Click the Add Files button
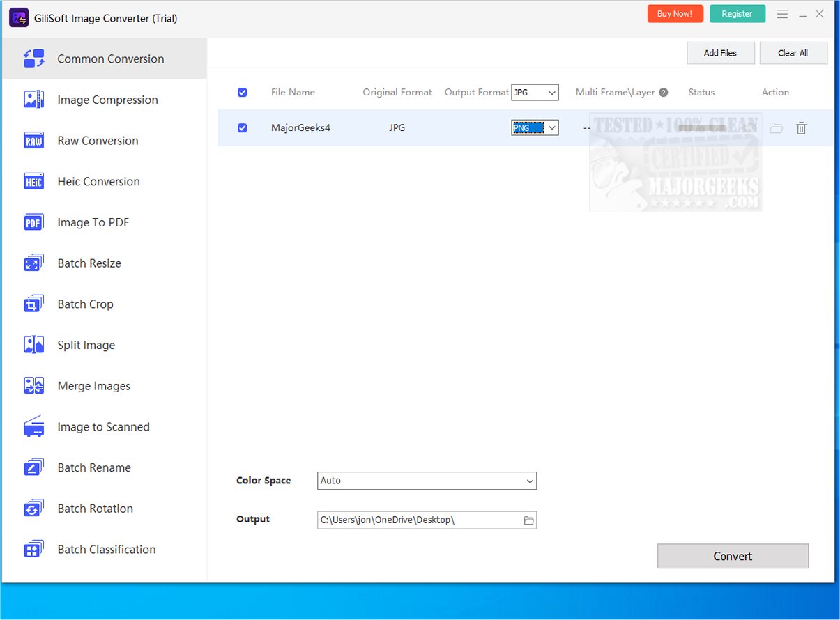840x620 pixels. 721,53
